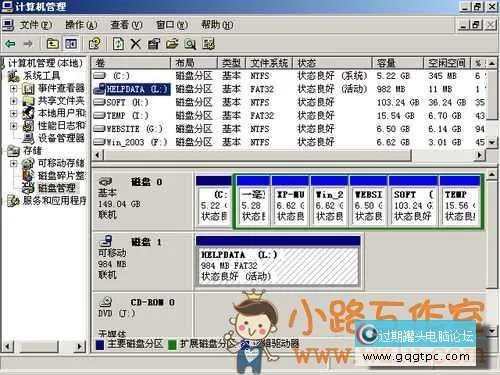The height and width of the screenshot is (375, 500).
Task: Click the MMC system menu icon left of 文件
Action: pos(8,25)
